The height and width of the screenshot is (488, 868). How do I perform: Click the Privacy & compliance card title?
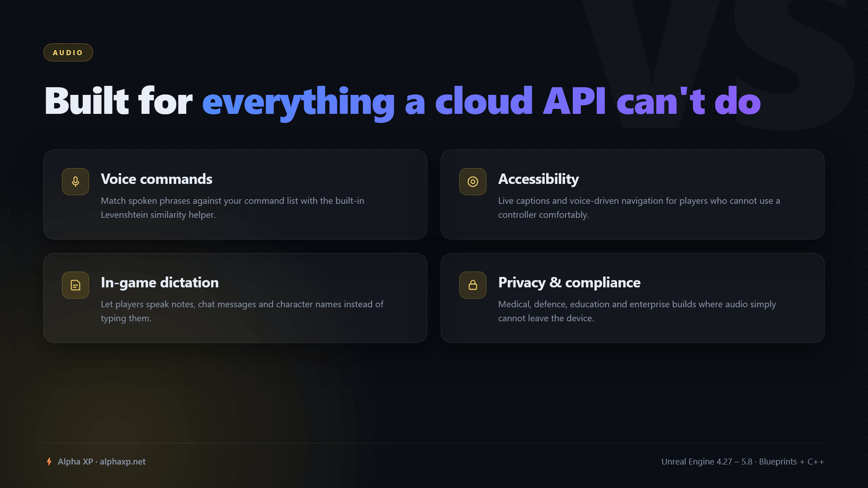pos(569,282)
